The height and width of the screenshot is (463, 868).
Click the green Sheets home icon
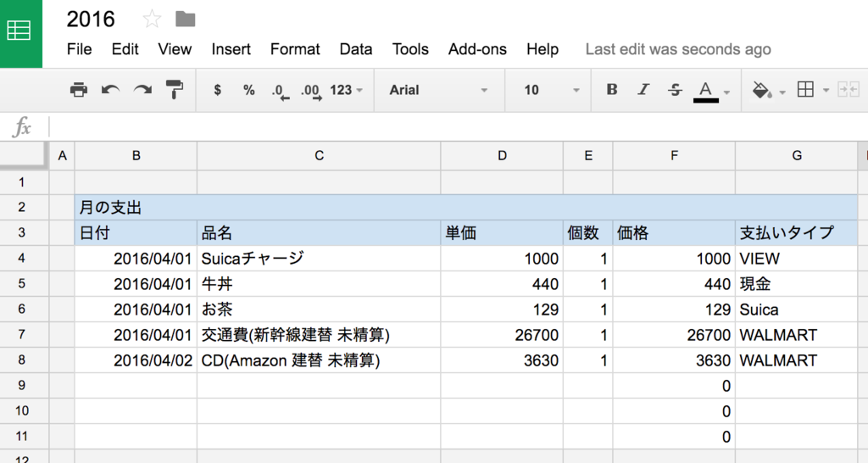coord(20,34)
